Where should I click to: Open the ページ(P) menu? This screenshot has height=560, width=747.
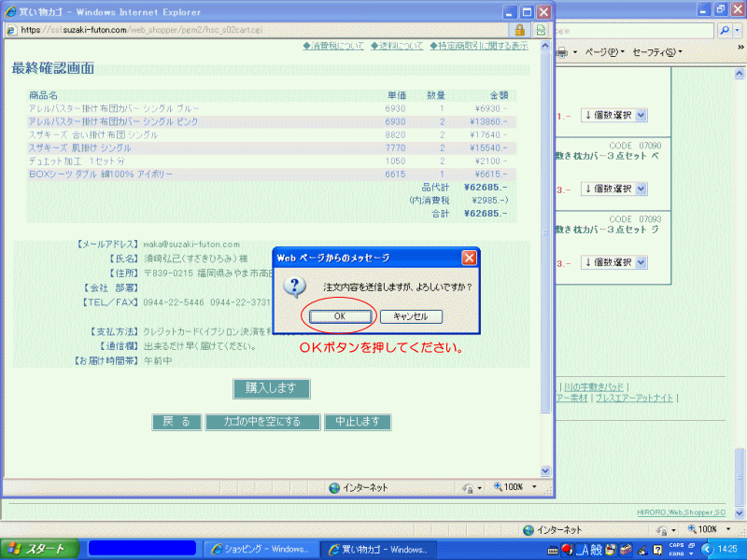pyautogui.click(x=605, y=51)
